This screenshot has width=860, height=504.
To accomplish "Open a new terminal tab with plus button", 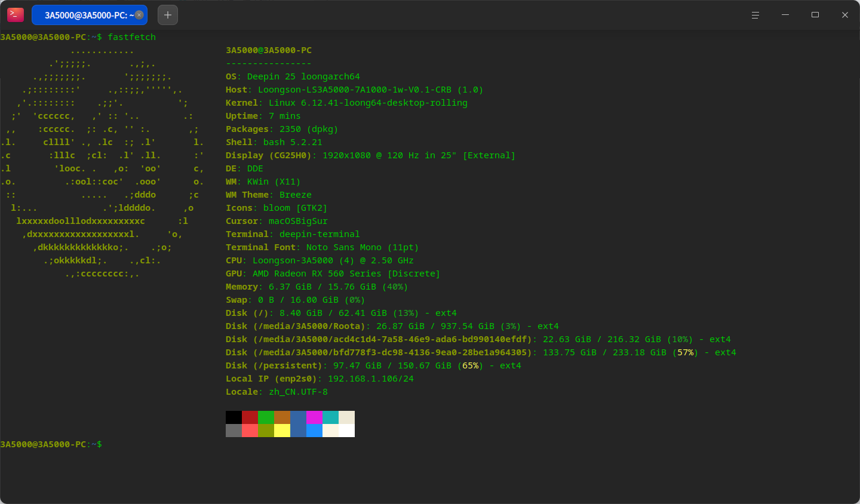I will 168,15.
